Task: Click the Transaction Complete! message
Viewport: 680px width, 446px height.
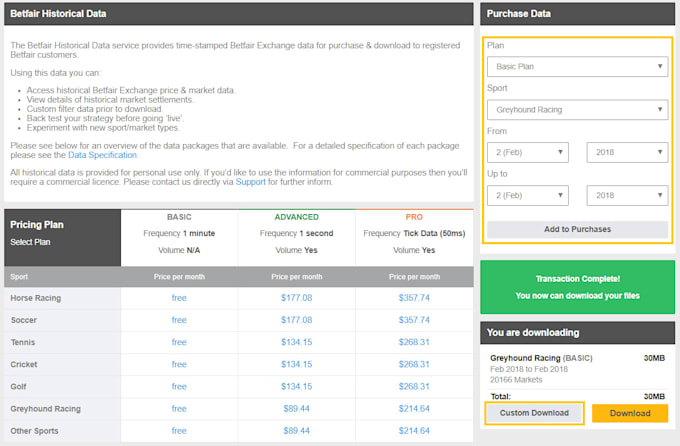Action: 577,279
